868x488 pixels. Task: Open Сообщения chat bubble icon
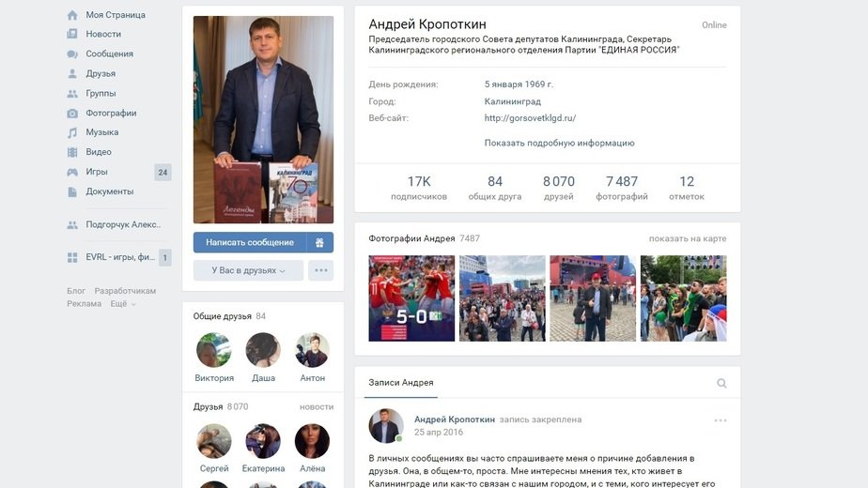coord(72,53)
